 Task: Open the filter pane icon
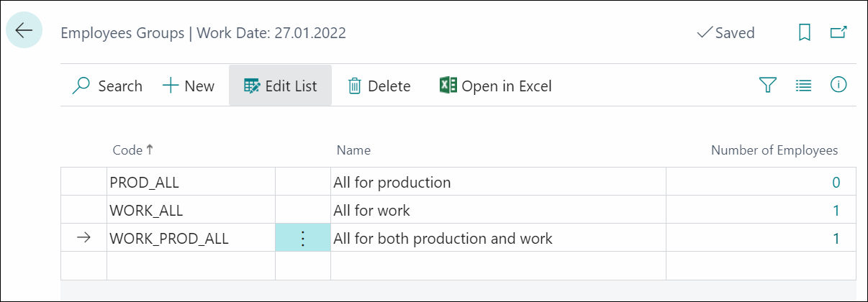(768, 86)
